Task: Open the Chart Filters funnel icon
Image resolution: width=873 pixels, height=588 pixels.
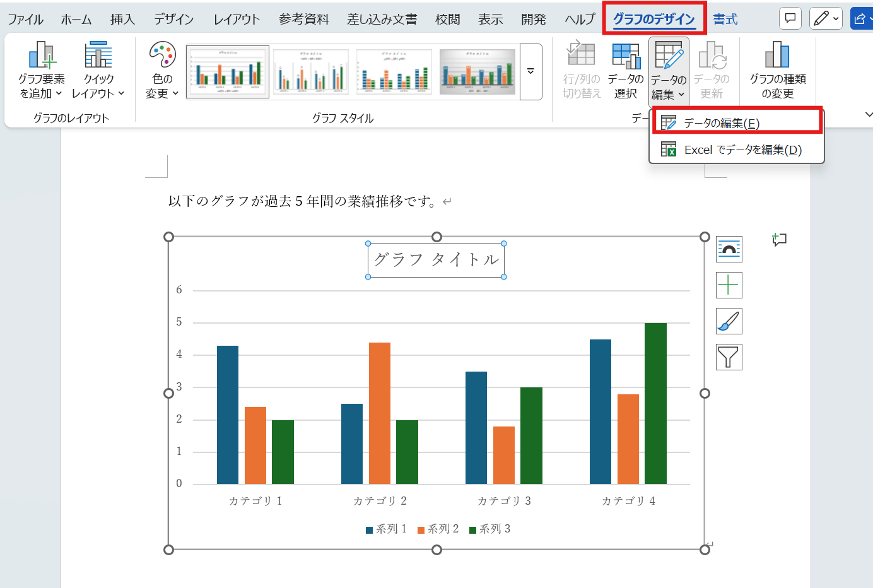Action: (729, 357)
